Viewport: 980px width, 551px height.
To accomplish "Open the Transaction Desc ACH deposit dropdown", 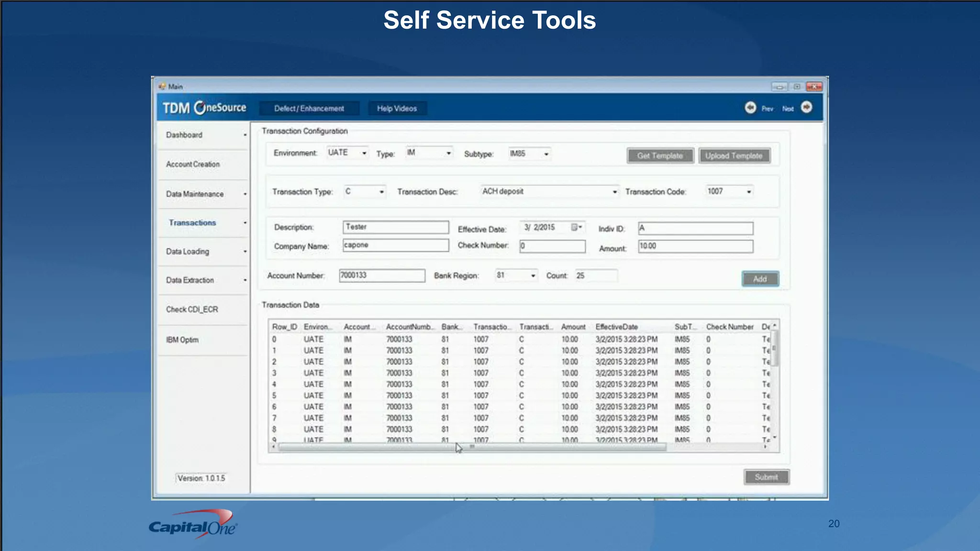I will tap(614, 192).
